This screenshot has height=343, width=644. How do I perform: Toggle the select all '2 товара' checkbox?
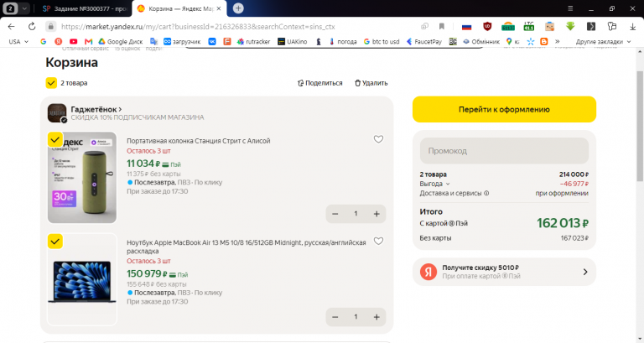[x=51, y=83]
